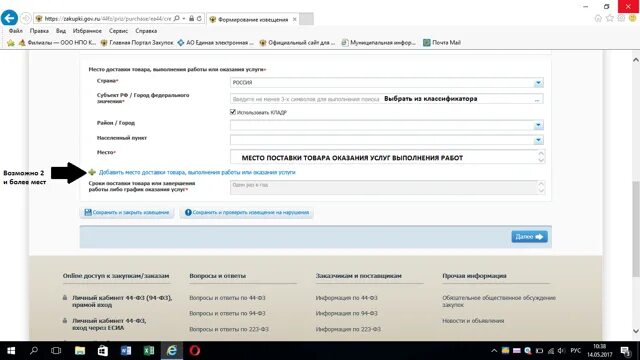Image resolution: width=640 pixels, height=360 pixels.
Task: Click the scrollbar down arrow
Action: tap(636, 331)
